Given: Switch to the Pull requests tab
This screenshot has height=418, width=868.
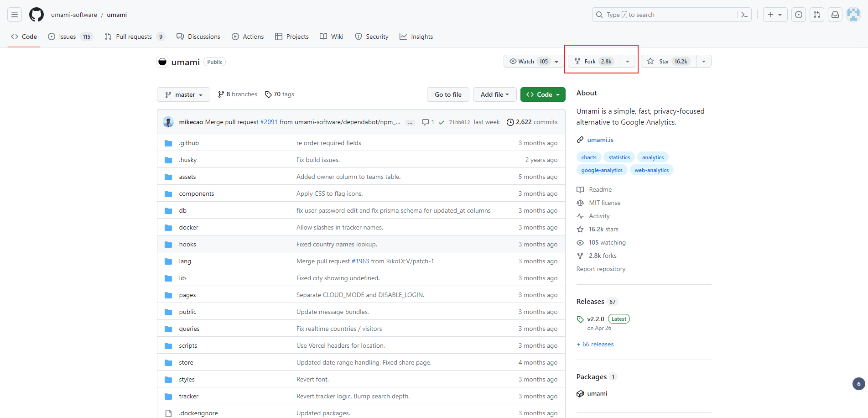Looking at the screenshot, I should click(x=135, y=37).
